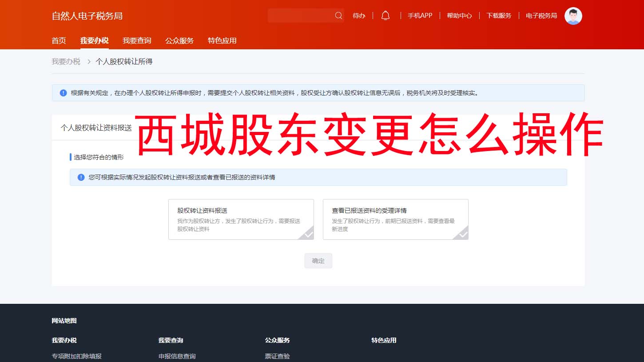This screenshot has height=362, width=644.
Task: Open the 特色应用 menu
Action: click(222, 40)
